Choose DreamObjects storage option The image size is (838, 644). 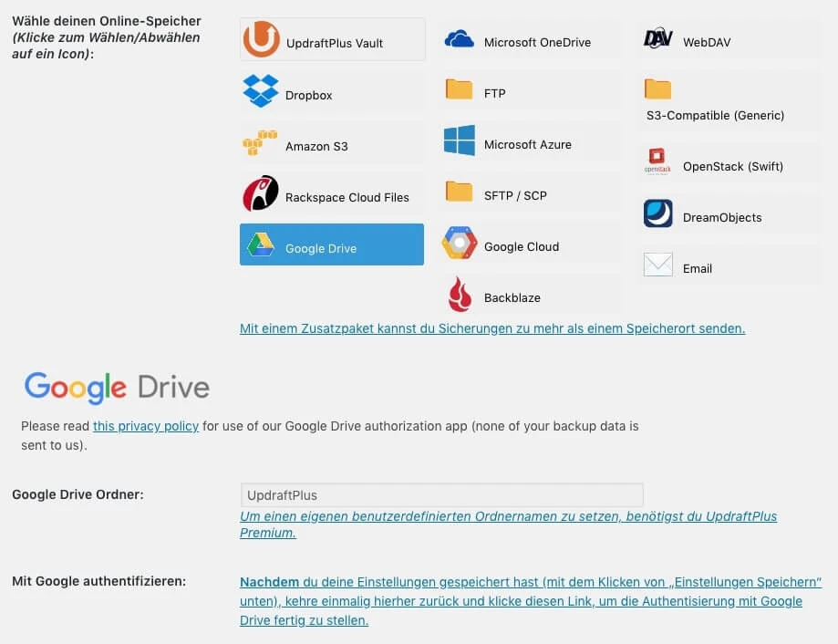729,216
